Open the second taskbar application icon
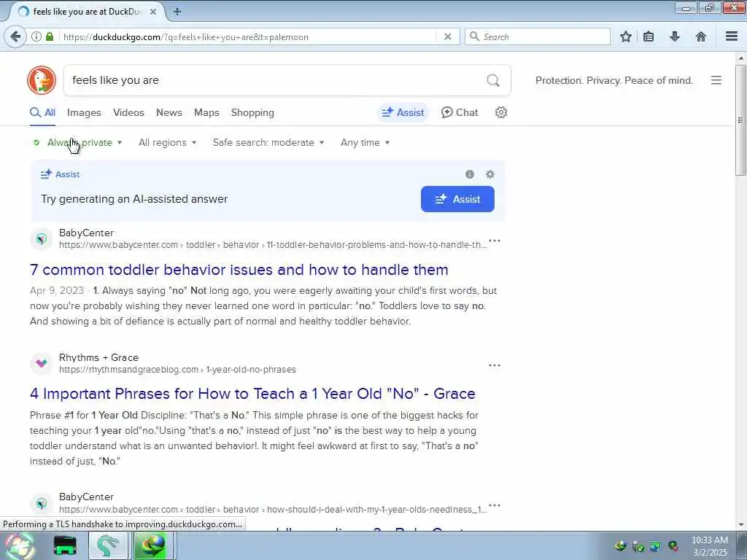This screenshot has height=560, width=747. coord(65,546)
